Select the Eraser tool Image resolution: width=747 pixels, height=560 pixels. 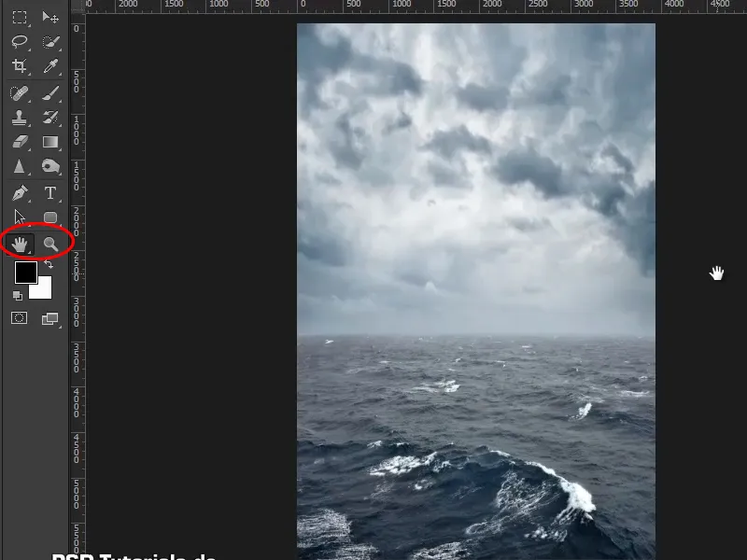[19, 142]
